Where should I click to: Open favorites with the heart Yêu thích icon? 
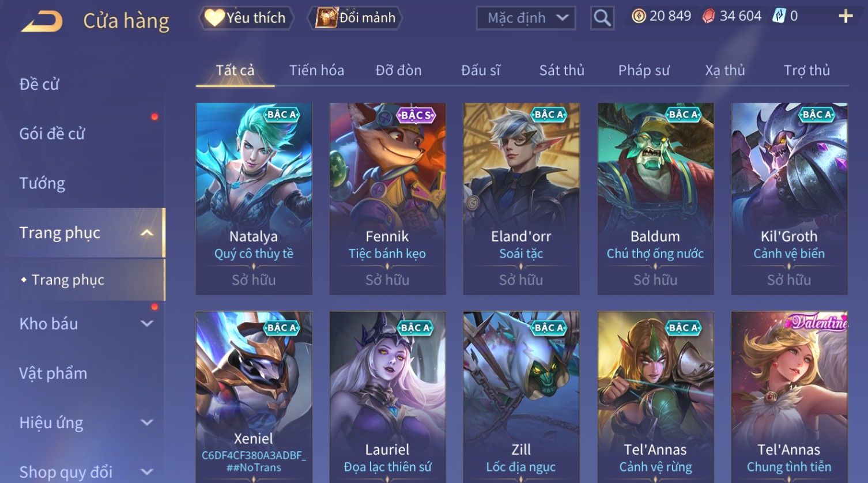pyautogui.click(x=214, y=18)
